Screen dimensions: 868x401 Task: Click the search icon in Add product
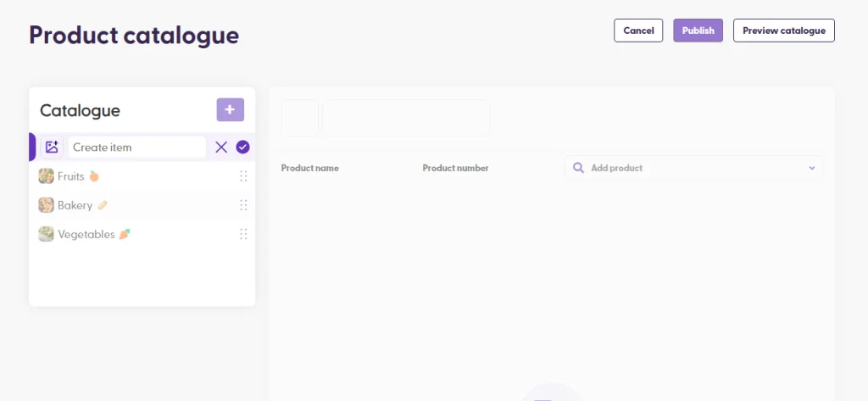point(578,168)
